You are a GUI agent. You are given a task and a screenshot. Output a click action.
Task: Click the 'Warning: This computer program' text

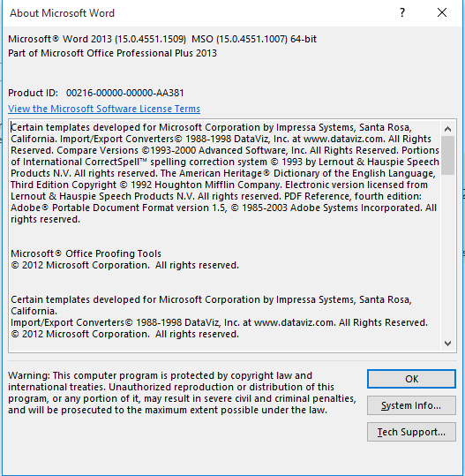(182, 393)
